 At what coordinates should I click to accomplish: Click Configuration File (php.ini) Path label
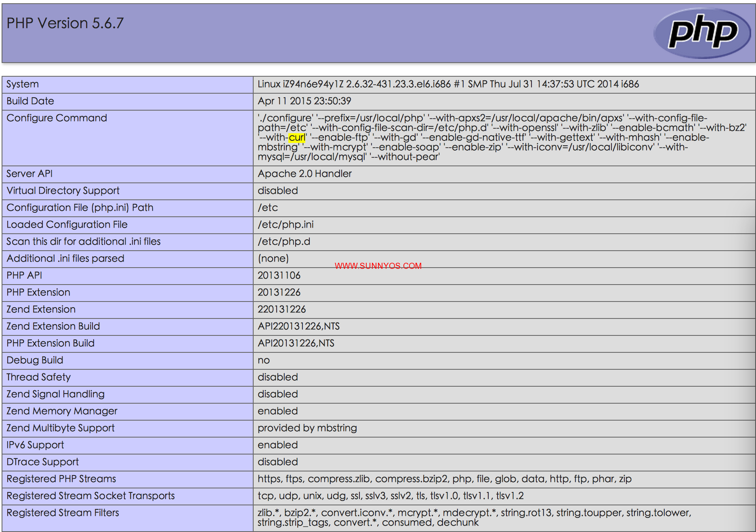[x=80, y=208]
